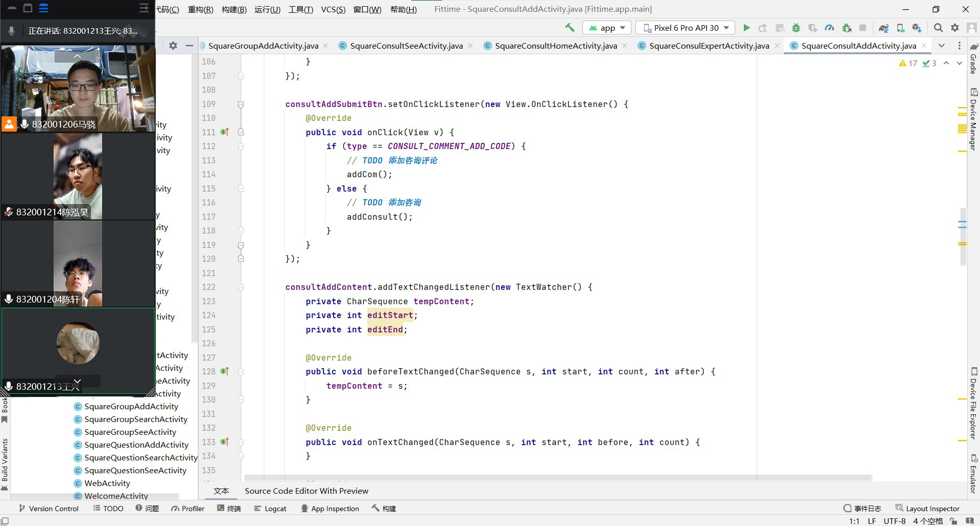Click the Debug app bug icon
This screenshot has width=980, height=526.
[796, 28]
